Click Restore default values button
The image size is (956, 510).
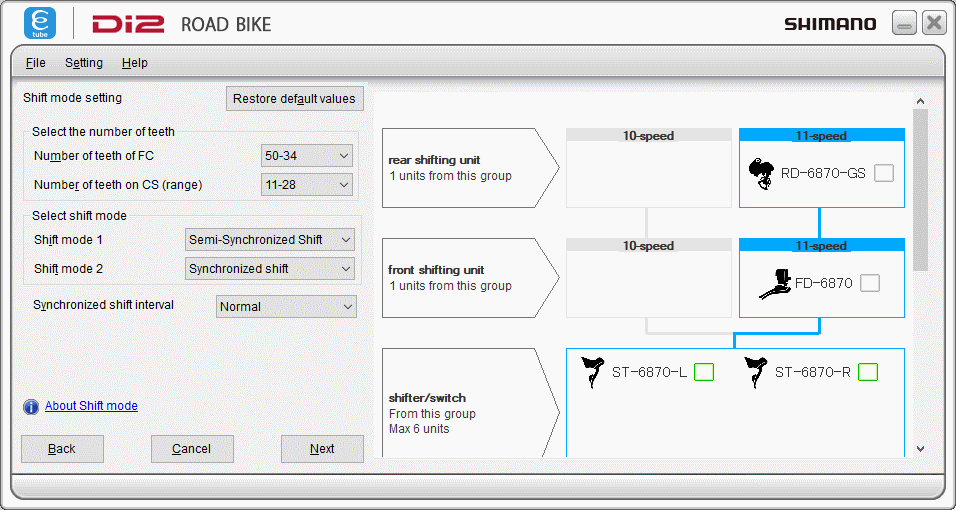pyautogui.click(x=294, y=99)
